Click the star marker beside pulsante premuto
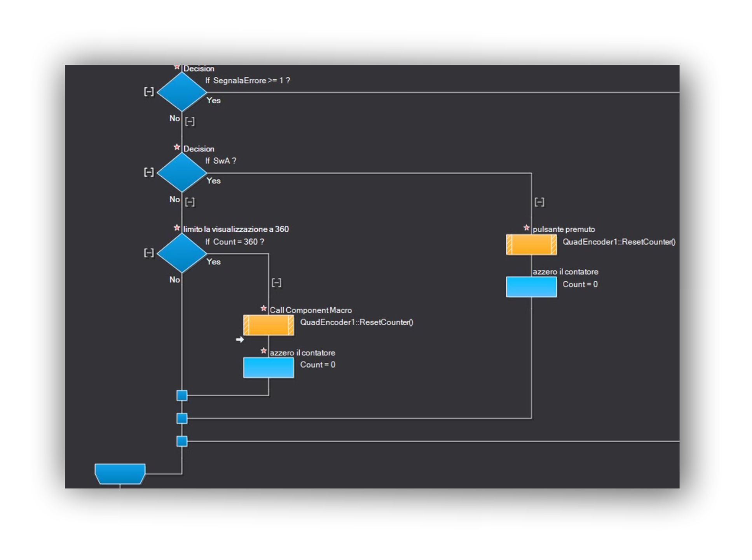The image size is (752, 560). pyautogui.click(x=526, y=228)
